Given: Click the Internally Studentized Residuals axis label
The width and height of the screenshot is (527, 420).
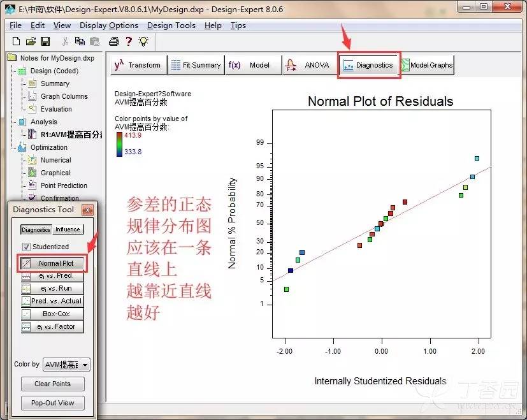Looking at the screenshot, I should (380, 381).
